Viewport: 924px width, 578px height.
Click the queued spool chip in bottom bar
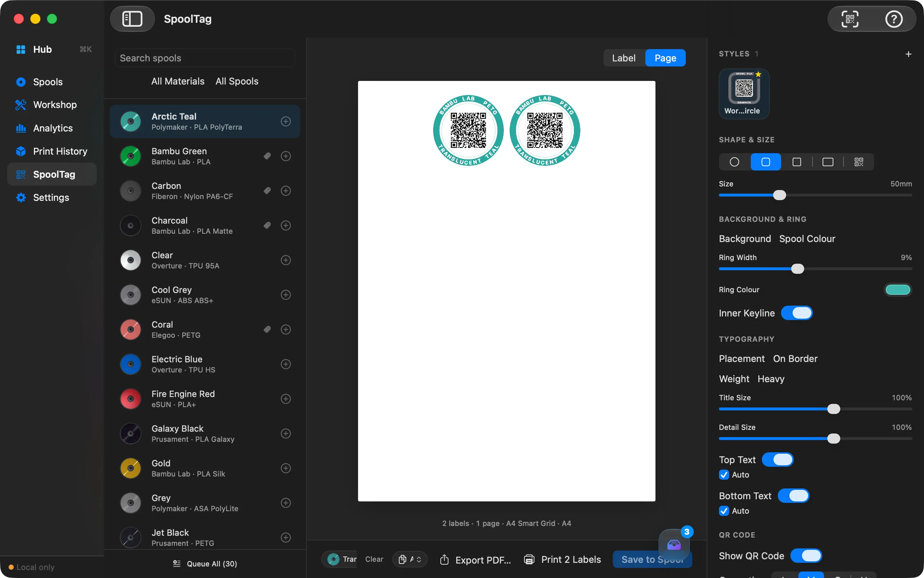pos(339,559)
